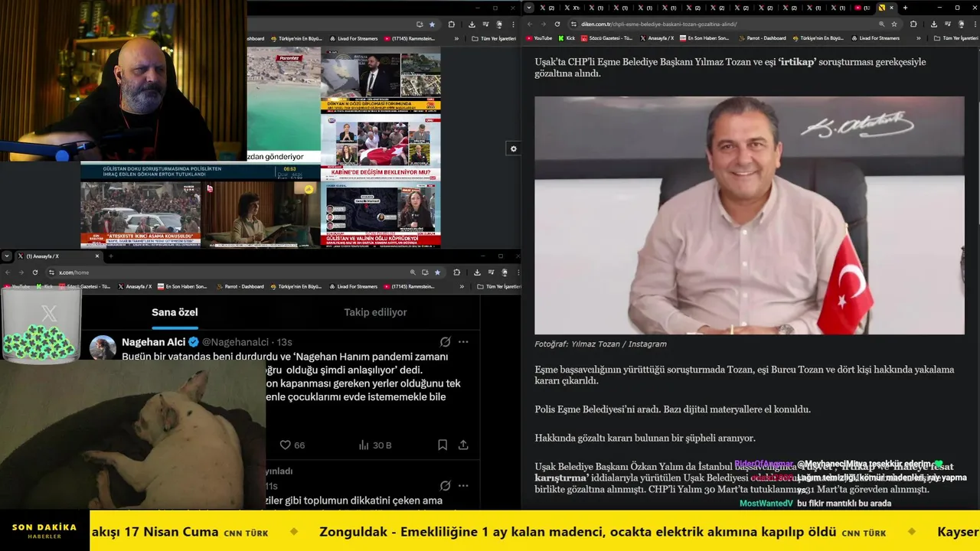
Task: Open Tüm Yer İşaretleri folder in diken.com.tr window
Action: click(x=957, y=37)
